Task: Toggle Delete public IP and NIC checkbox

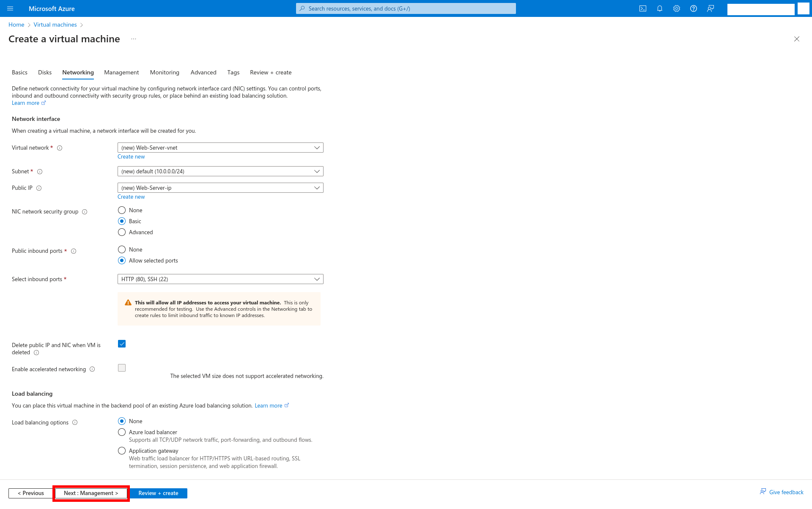Action: point(122,344)
